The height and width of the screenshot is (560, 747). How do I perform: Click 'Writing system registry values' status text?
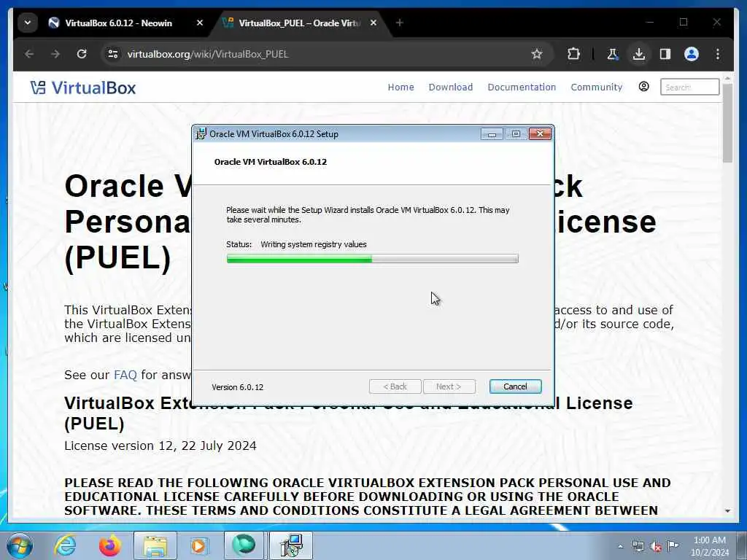314,244
